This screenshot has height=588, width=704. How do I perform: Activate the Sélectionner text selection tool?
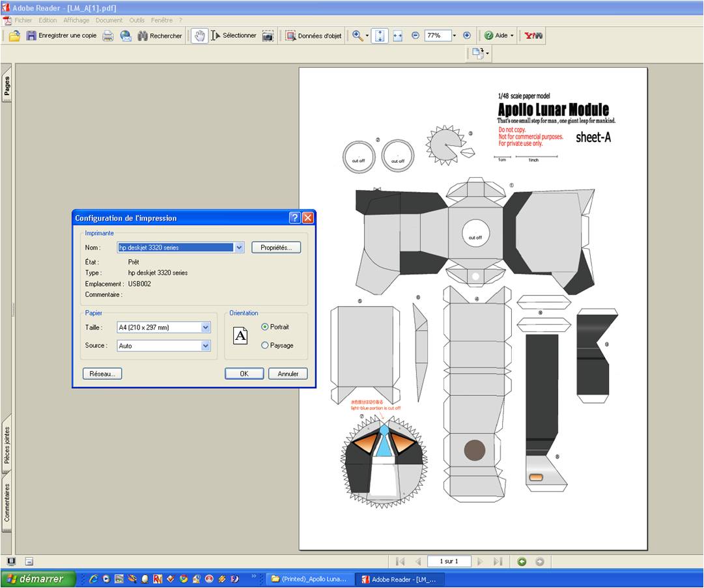click(233, 35)
